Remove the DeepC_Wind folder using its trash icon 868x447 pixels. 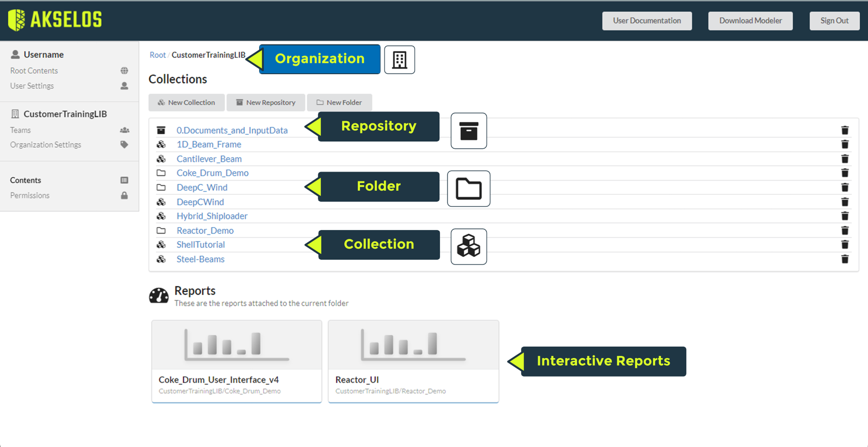845,187
